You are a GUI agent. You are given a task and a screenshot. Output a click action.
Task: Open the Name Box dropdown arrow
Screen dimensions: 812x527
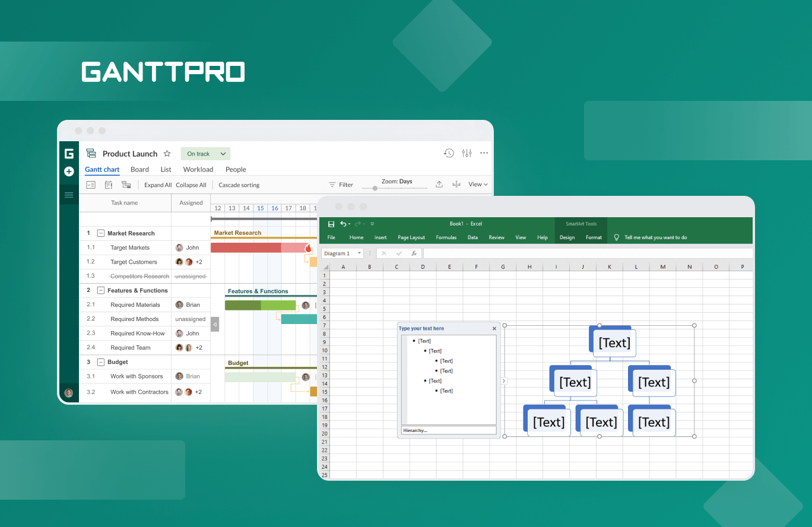click(359, 253)
